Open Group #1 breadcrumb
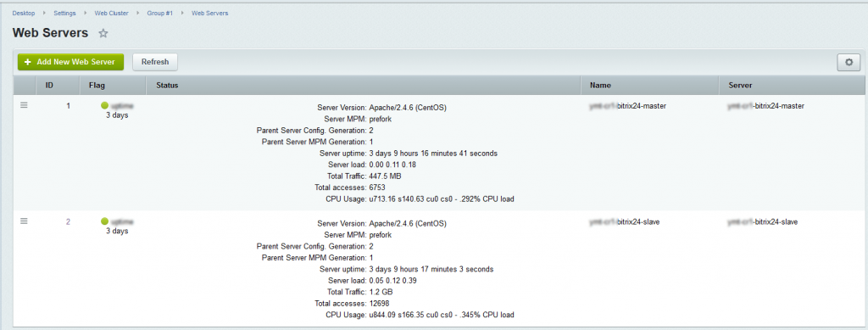 (160, 13)
